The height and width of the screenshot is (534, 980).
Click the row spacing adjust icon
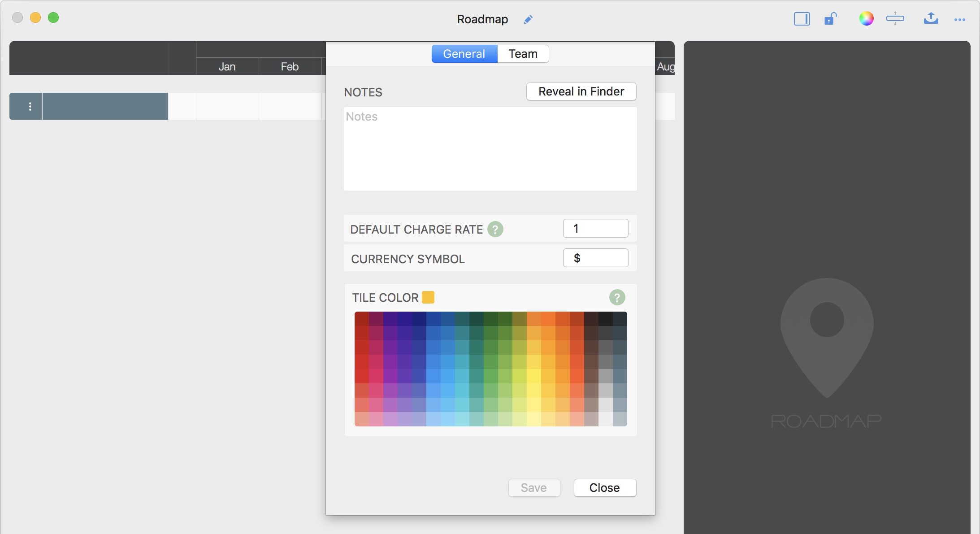click(x=895, y=19)
